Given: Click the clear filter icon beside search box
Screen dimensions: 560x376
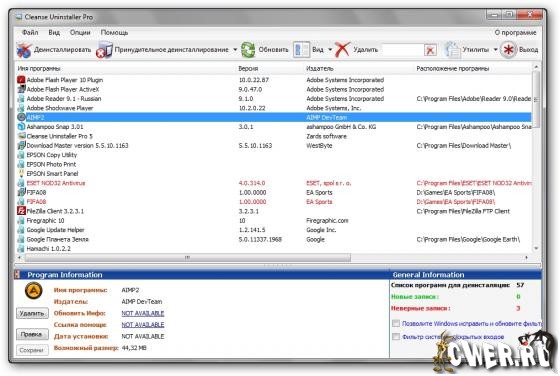Looking at the screenshot, I should [x=430, y=50].
